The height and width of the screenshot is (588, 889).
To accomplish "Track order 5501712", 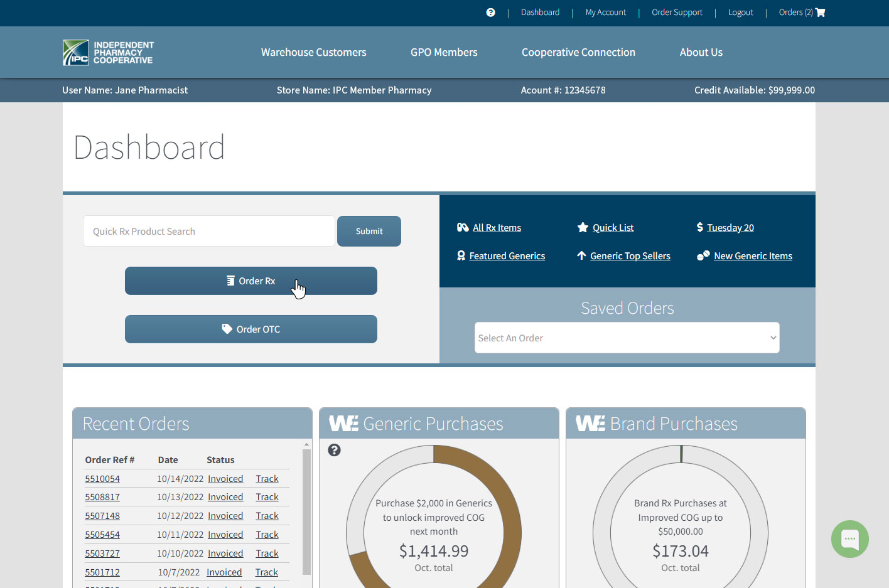I will 266,572.
